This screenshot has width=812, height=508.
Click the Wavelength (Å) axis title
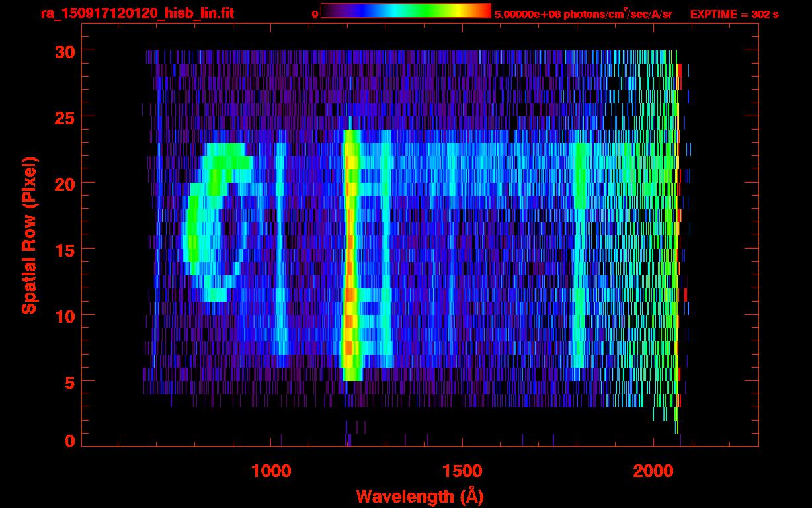(419, 496)
